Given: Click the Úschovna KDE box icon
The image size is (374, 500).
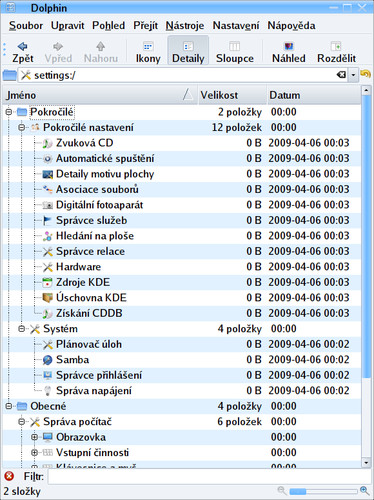Looking at the screenshot, I should point(48,298).
